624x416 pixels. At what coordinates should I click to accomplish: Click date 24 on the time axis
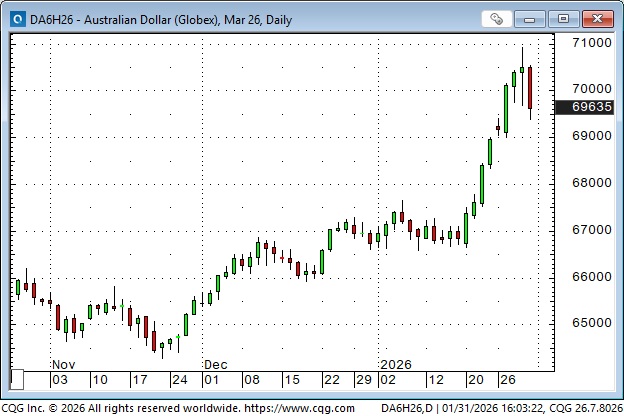(179, 381)
